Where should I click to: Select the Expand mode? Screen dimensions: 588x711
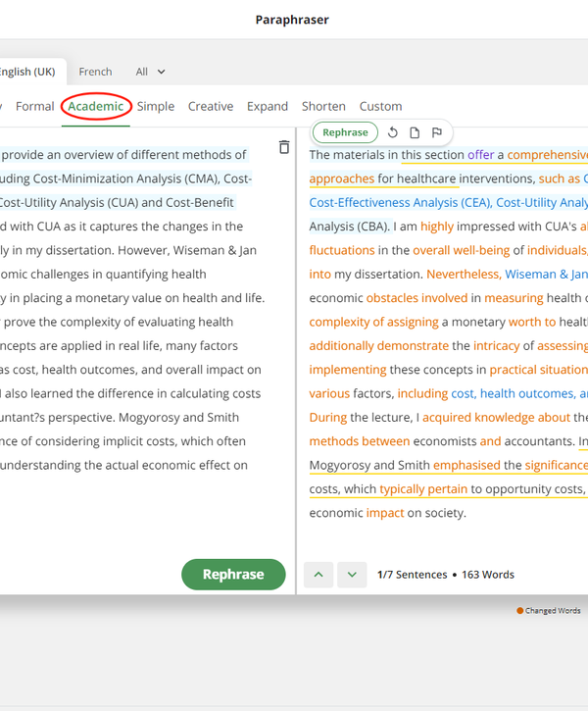(268, 106)
